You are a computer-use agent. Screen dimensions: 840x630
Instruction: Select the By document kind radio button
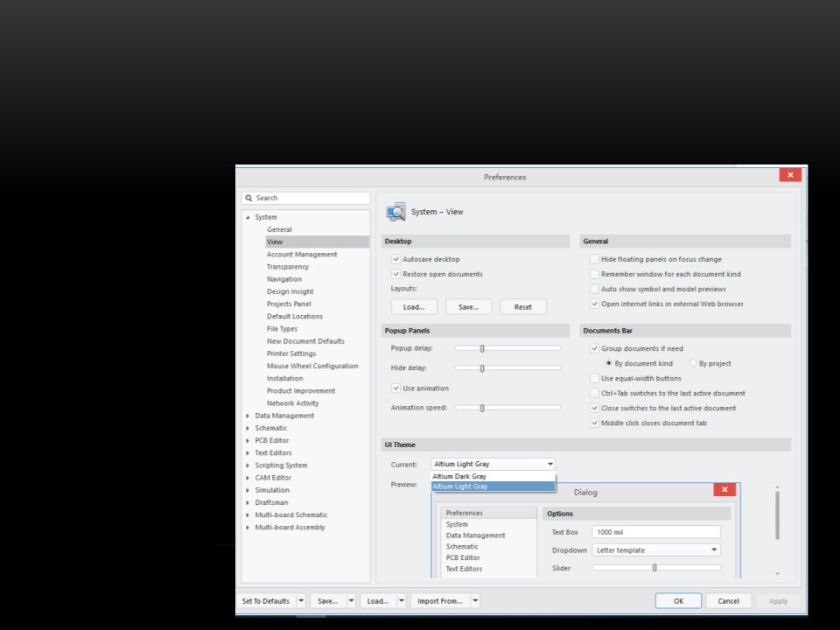[x=609, y=363]
